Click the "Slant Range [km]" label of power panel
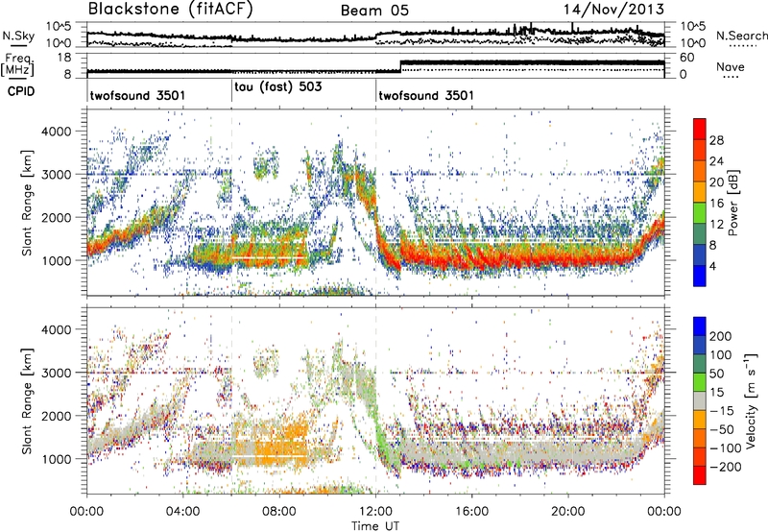768x532 pixels. click(27, 203)
